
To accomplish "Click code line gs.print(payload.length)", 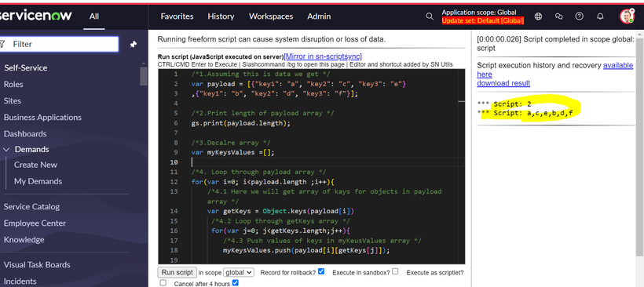I will (x=240, y=123).
